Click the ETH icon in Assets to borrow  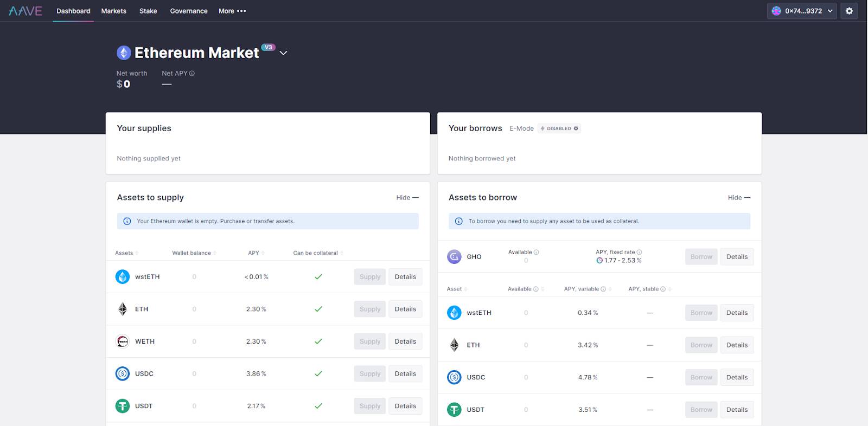(x=454, y=345)
